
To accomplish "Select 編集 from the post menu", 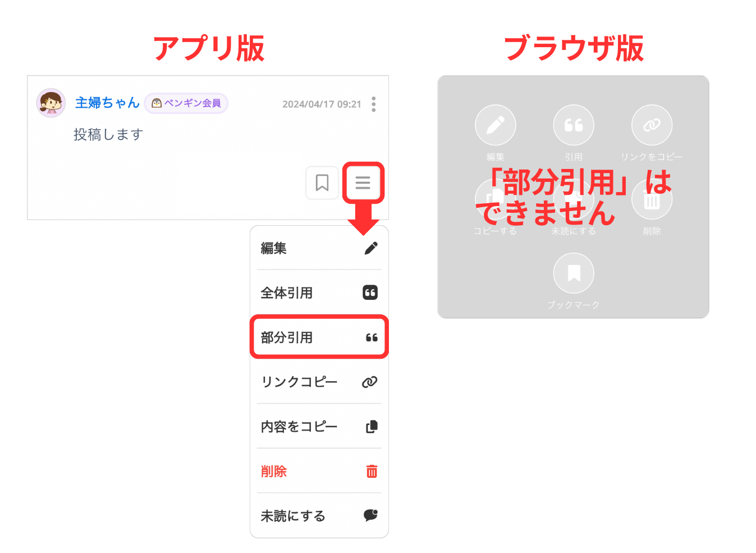I will (x=319, y=248).
